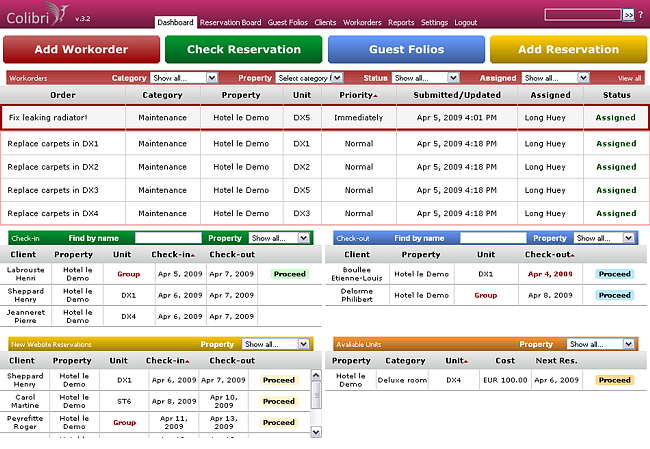Image resolution: width=650 pixels, height=449 pixels.
Task: Click scroll up arrow in website reservations
Action: pos(316,375)
